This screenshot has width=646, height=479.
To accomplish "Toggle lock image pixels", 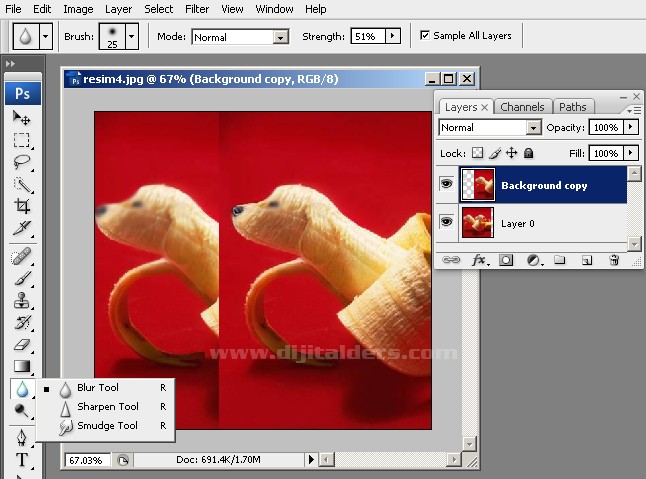I will (x=495, y=153).
